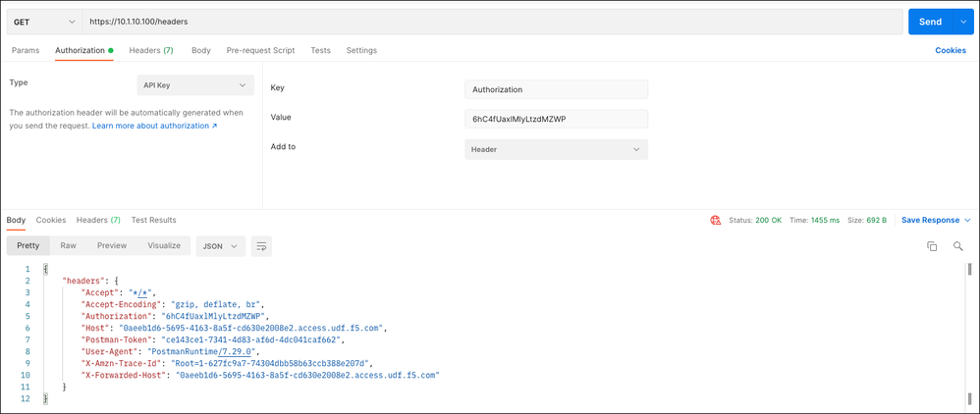Select the JSON format dropdown

[220, 246]
